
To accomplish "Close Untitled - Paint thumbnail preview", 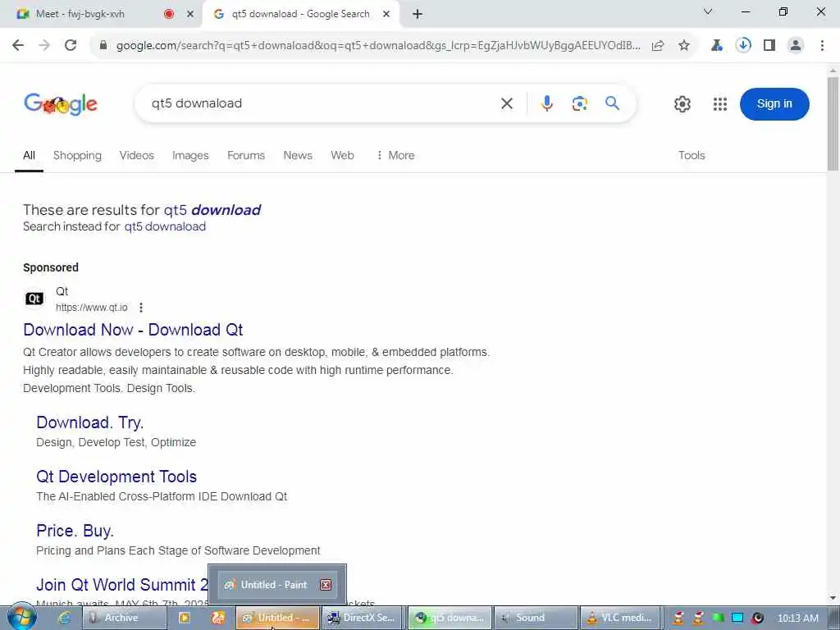I will pos(326,585).
